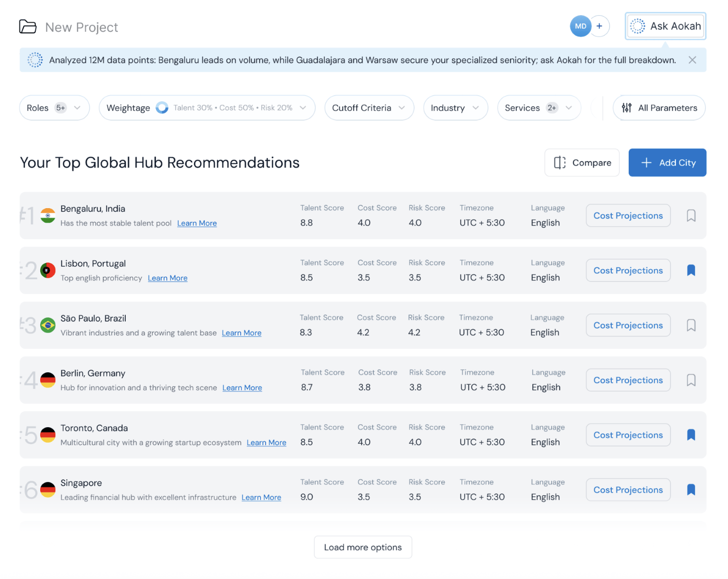The height and width of the screenshot is (579, 728).
Task: Unbookmark Toronto, Canada
Action: (691, 435)
